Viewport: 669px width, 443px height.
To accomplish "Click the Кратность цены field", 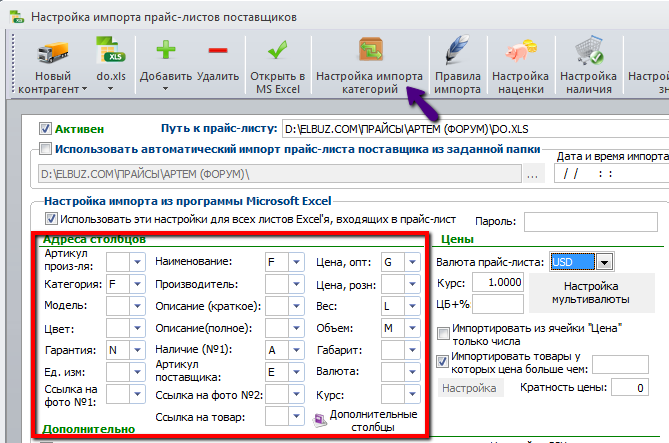I will coord(630,388).
